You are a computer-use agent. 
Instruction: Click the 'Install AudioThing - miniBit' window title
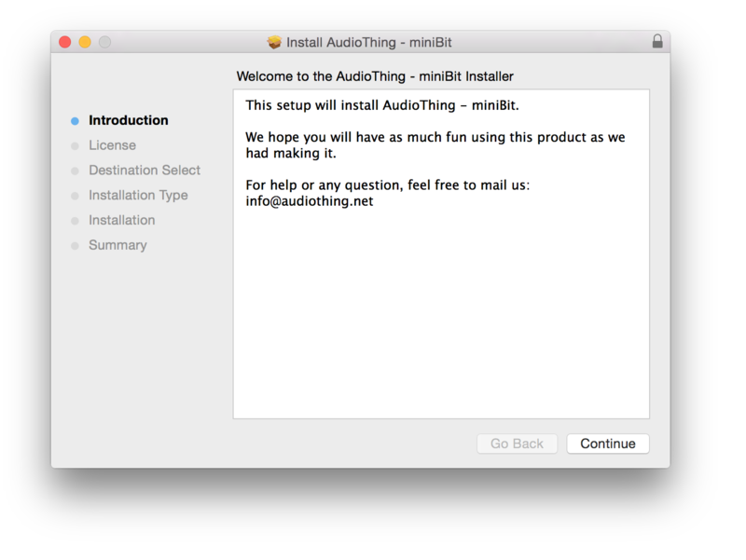pyautogui.click(x=368, y=42)
